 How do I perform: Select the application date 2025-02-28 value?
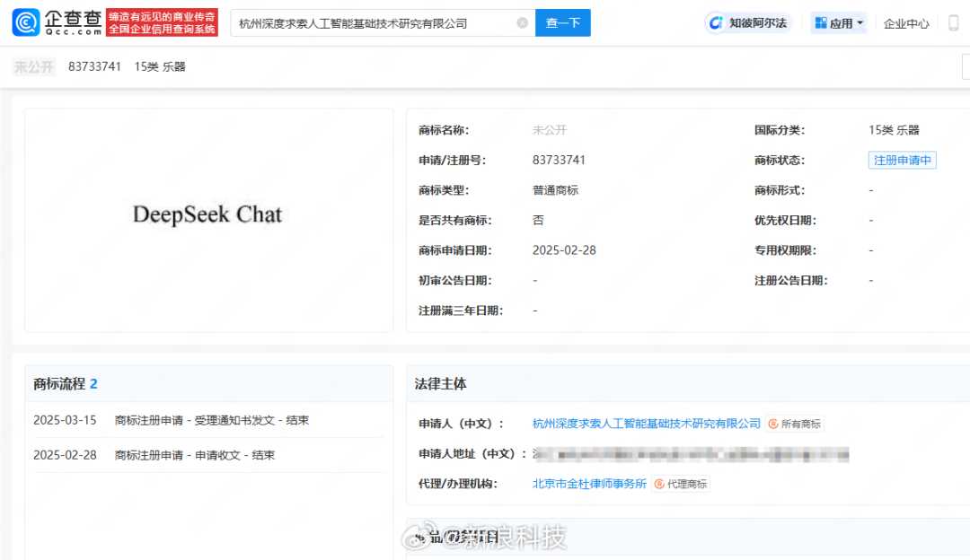(564, 250)
